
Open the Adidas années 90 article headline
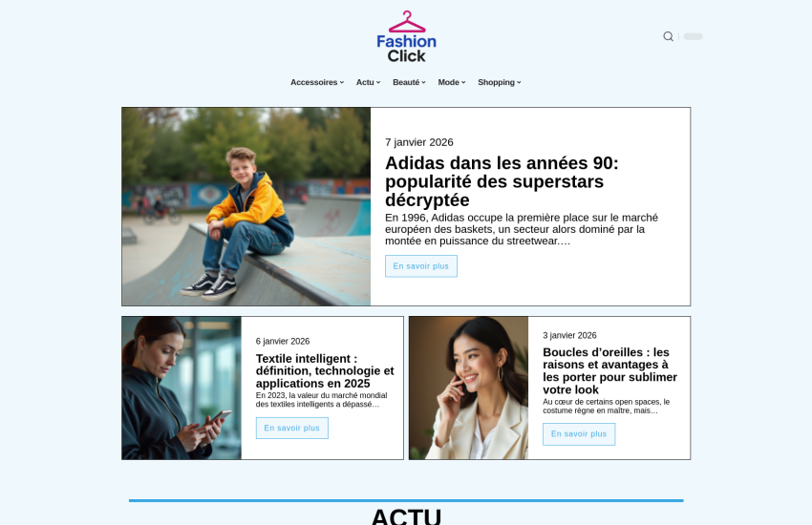click(x=502, y=181)
